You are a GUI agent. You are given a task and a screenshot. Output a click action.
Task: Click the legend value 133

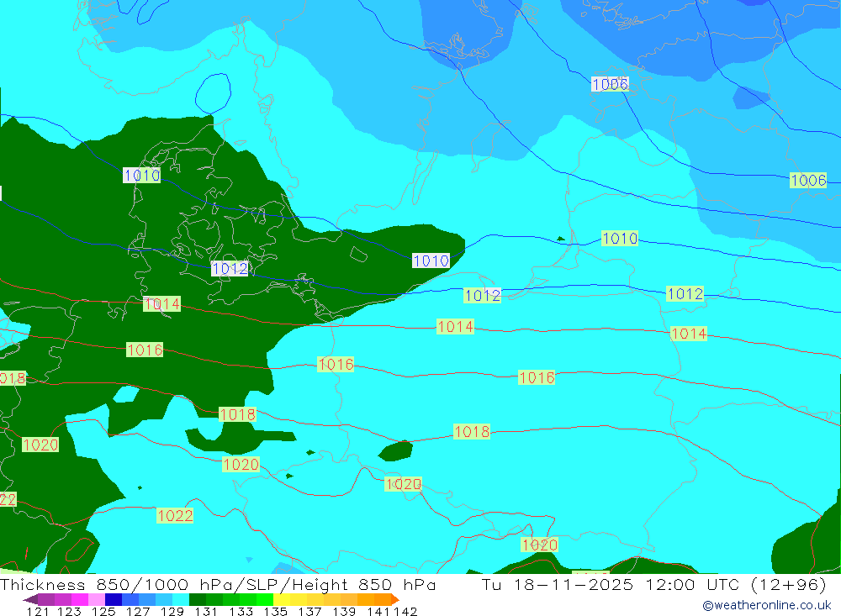pos(241,612)
